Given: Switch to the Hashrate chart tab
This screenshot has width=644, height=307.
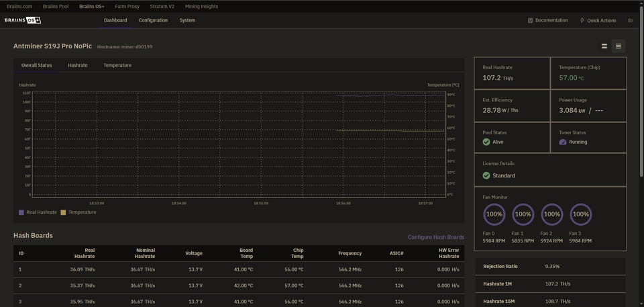Looking at the screenshot, I should 77,65.
